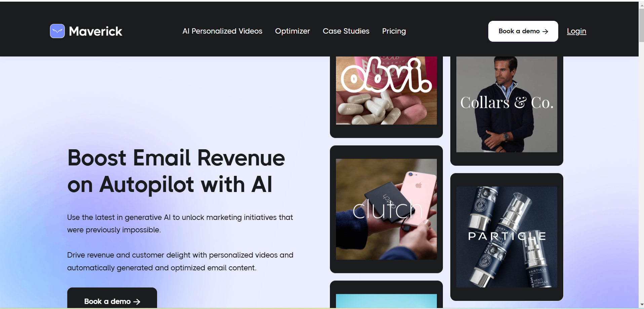Click the scrollbar down arrow

pos(641,305)
